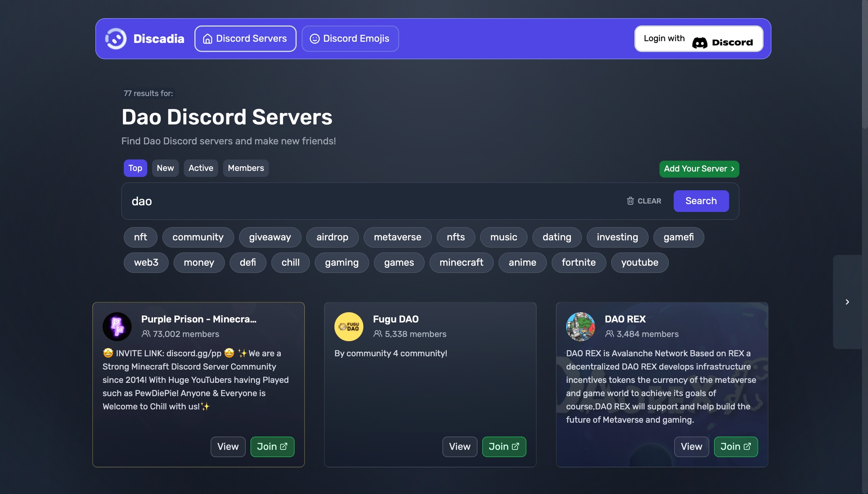
Task: Select the Top sort tab
Action: pos(135,168)
